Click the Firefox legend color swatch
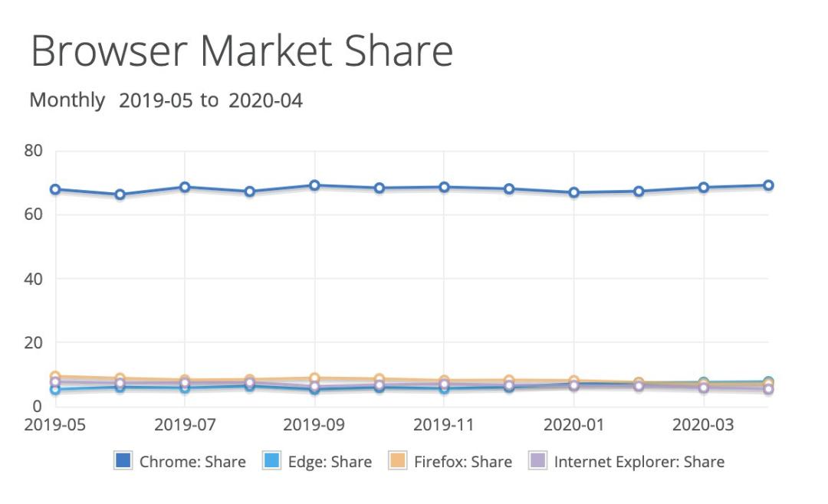This screenshot has width=828, height=504. [398, 461]
